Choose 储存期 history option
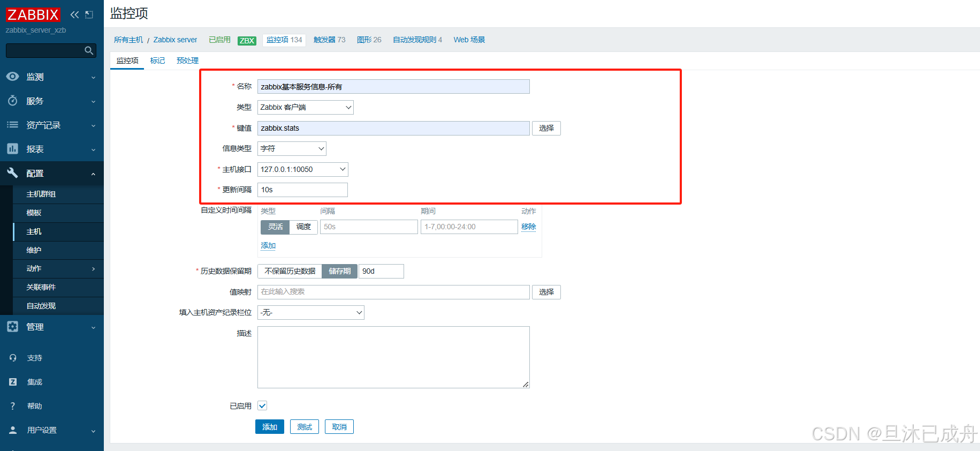980x451 pixels. coord(340,271)
